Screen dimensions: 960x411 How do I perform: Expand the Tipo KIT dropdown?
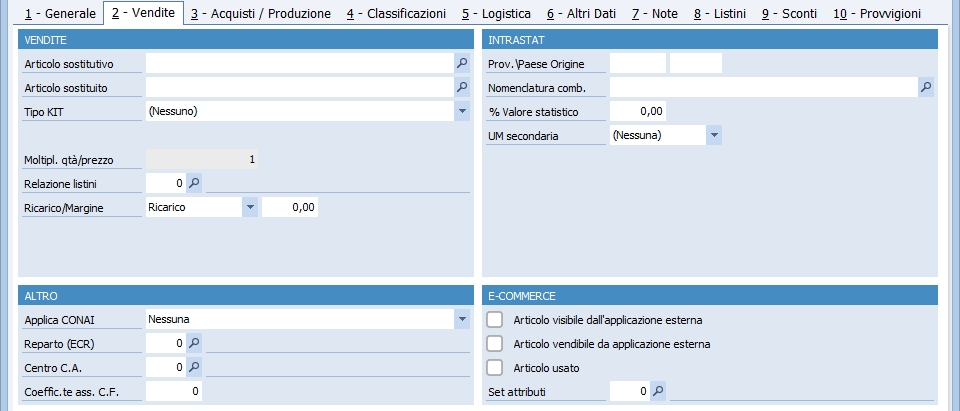[462, 111]
